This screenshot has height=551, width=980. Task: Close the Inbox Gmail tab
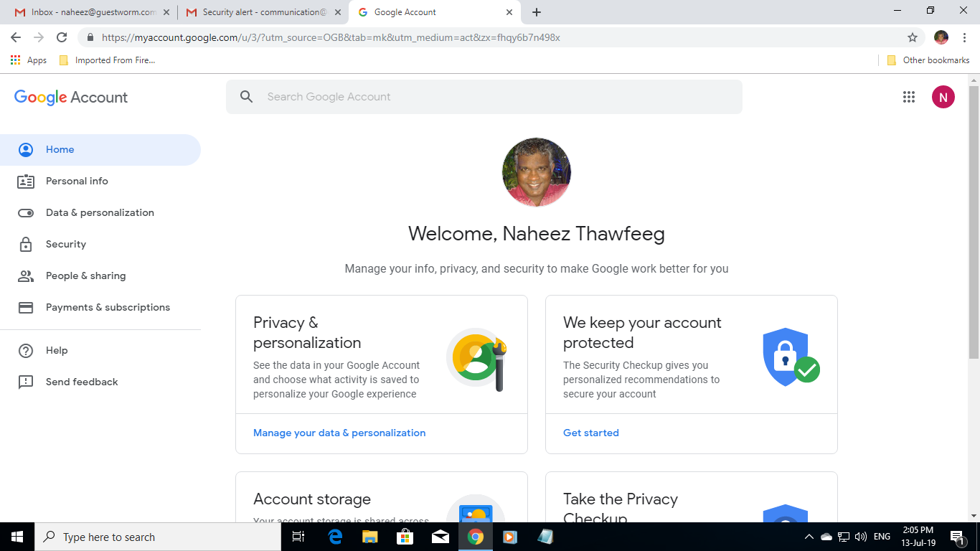point(166,12)
